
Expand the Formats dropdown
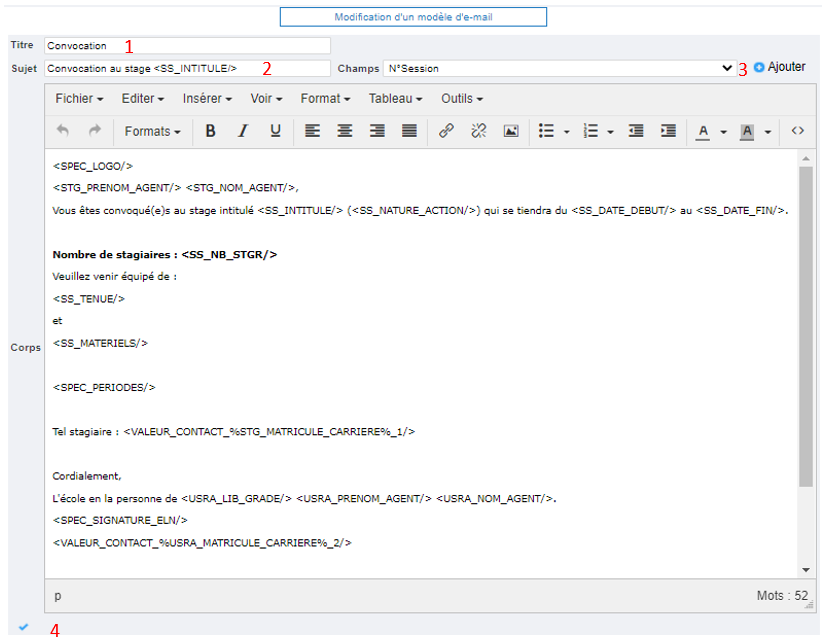pyautogui.click(x=153, y=131)
